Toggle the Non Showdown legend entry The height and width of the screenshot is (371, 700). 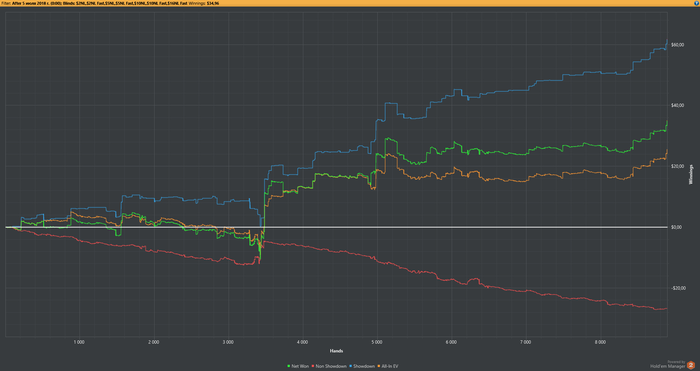coord(329,366)
